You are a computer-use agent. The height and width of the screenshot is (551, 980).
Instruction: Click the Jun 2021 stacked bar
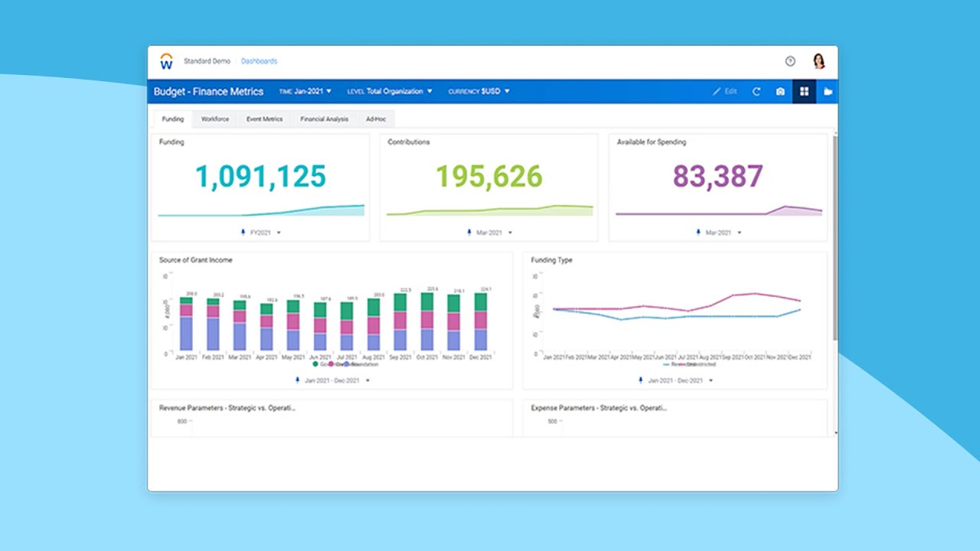click(320, 326)
